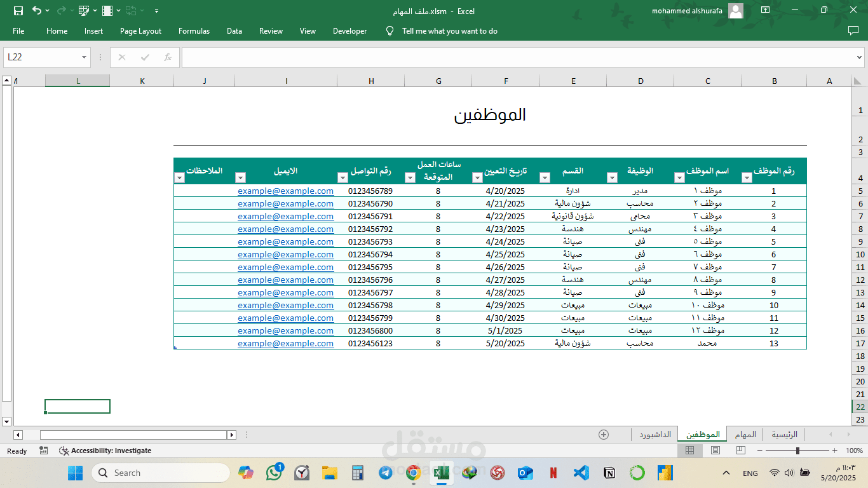This screenshot has width=868, height=488.
Task: Open the Name Box dropdown
Action: click(x=84, y=57)
